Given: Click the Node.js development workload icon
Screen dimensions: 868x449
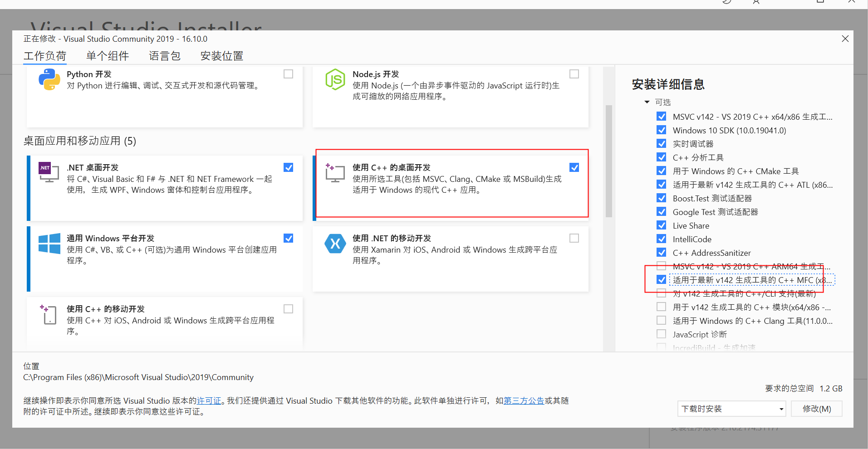Looking at the screenshot, I should tap(335, 79).
